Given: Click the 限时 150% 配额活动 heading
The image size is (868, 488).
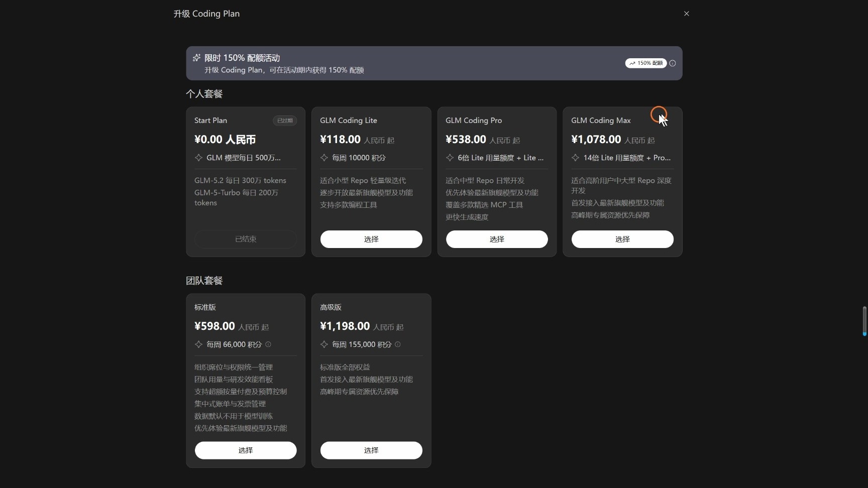Looking at the screenshot, I should [242, 58].
